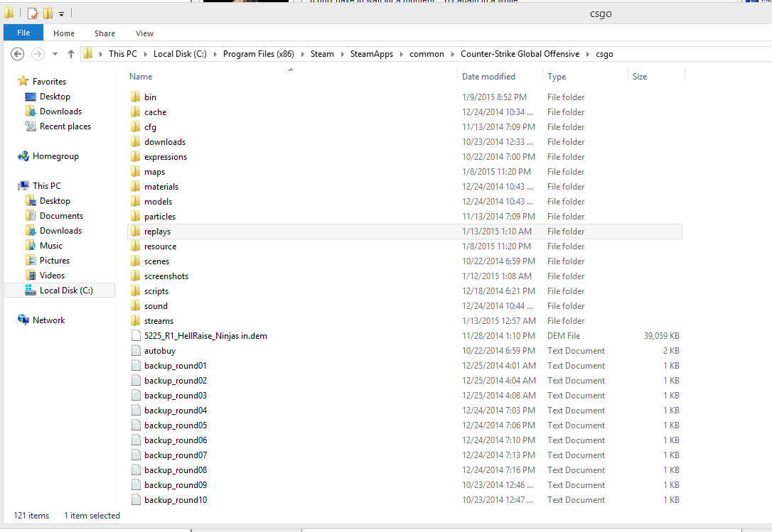Click the Back navigation arrow
The height and width of the screenshot is (532, 772).
[x=17, y=54]
